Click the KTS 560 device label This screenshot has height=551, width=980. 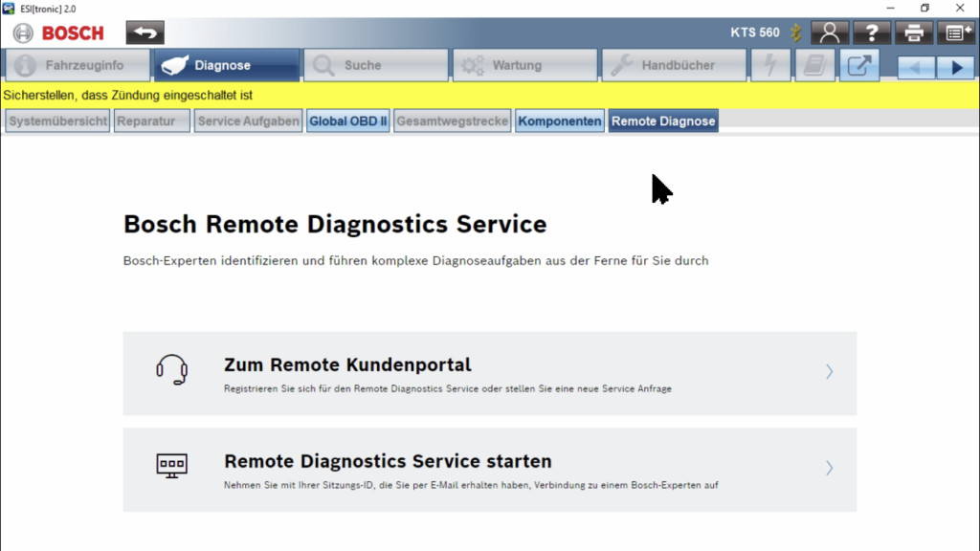pos(755,33)
